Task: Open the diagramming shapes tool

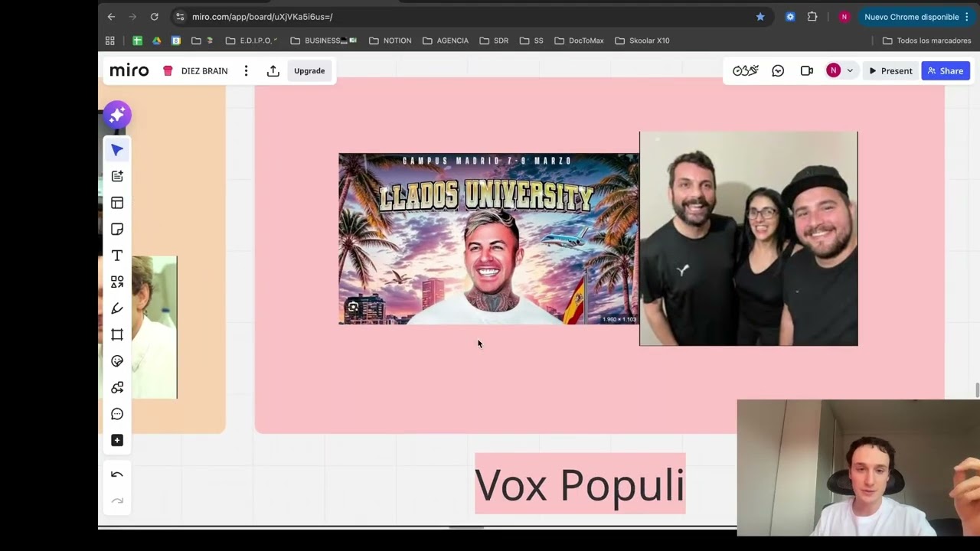Action: tap(117, 388)
